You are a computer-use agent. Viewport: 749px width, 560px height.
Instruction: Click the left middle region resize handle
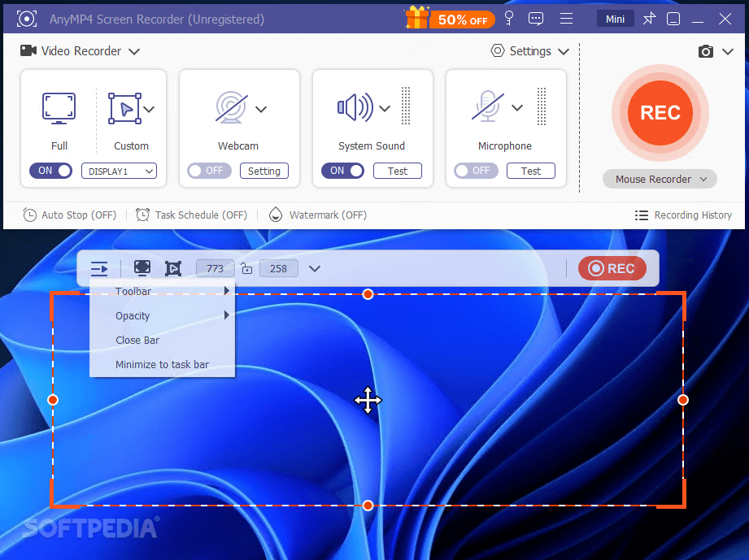coord(53,400)
